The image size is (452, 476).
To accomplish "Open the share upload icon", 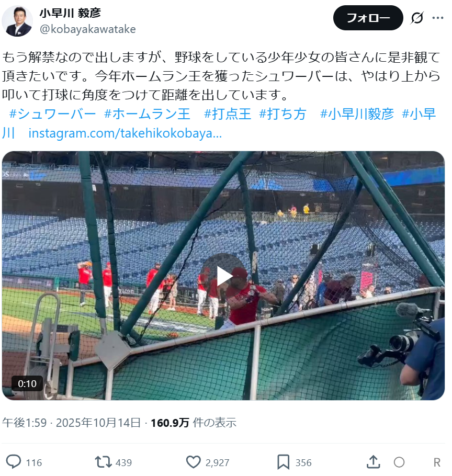I will [373, 462].
